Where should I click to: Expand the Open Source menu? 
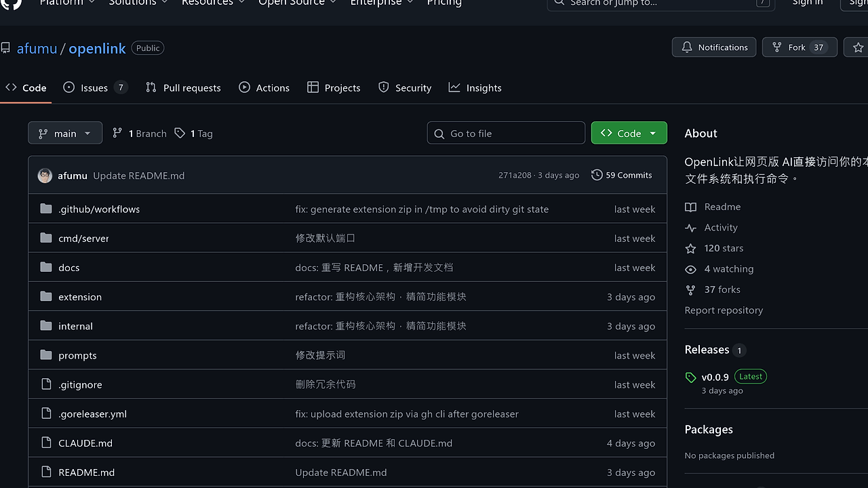pyautogui.click(x=298, y=3)
